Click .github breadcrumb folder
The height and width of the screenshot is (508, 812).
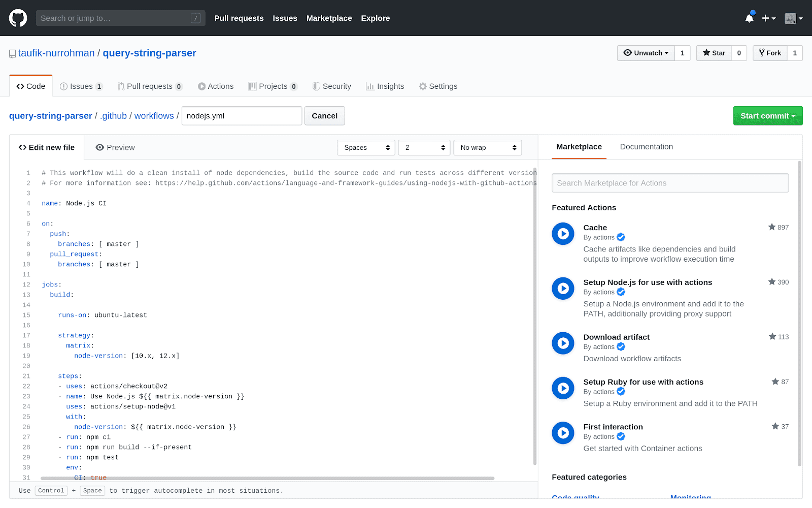click(x=113, y=116)
